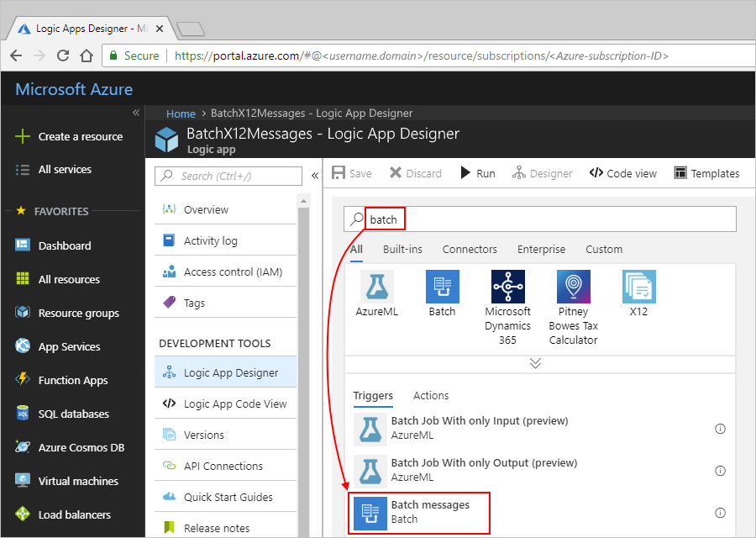Screen dimensions: 756x538
Task: Choose the Batch connector icon
Action: click(442, 287)
